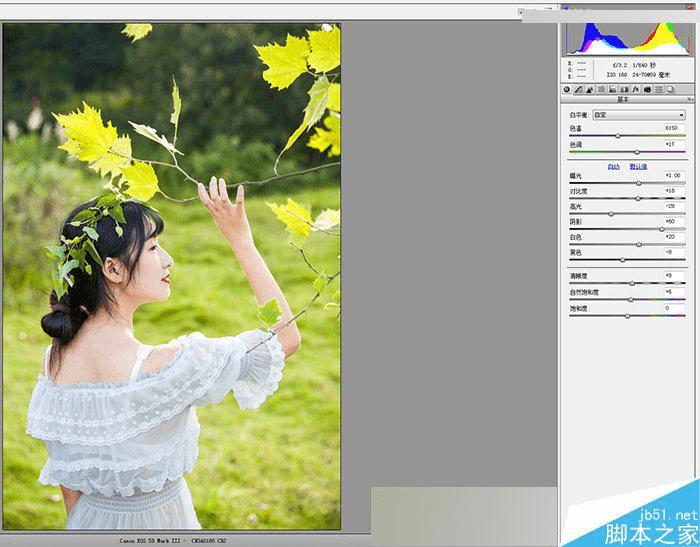Click the f/3.2 aperture readout text

[620, 65]
